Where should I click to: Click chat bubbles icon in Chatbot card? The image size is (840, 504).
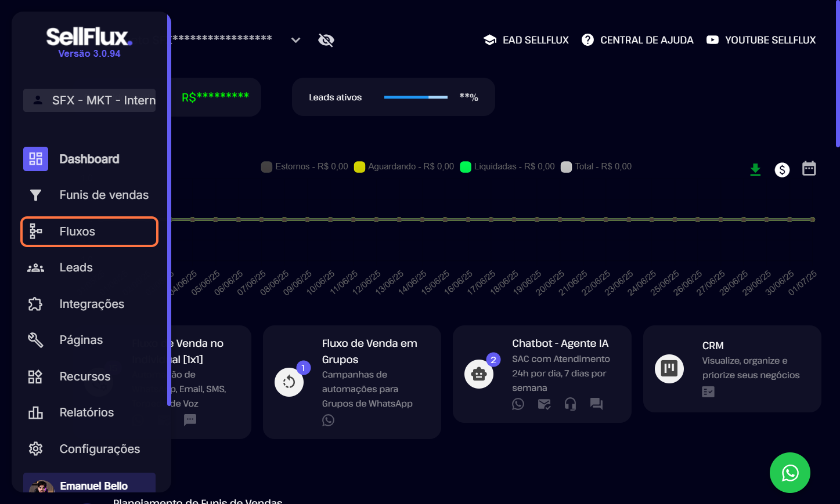coord(597,404)
